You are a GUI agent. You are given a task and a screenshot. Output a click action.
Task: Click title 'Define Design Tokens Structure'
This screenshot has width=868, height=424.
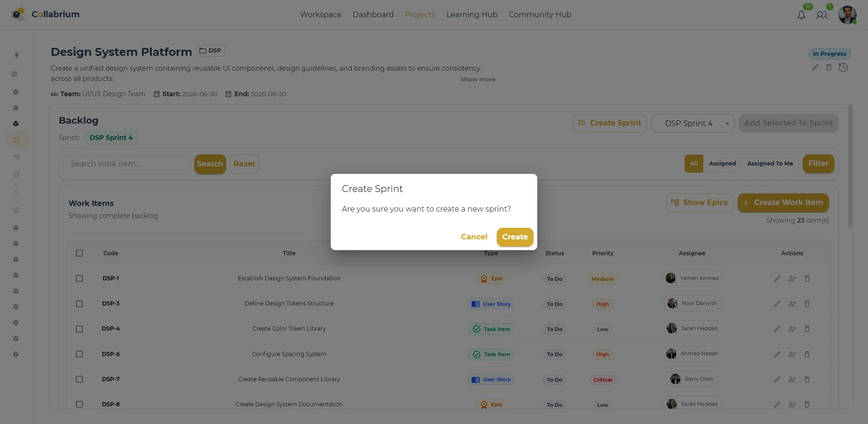point(289,304)
